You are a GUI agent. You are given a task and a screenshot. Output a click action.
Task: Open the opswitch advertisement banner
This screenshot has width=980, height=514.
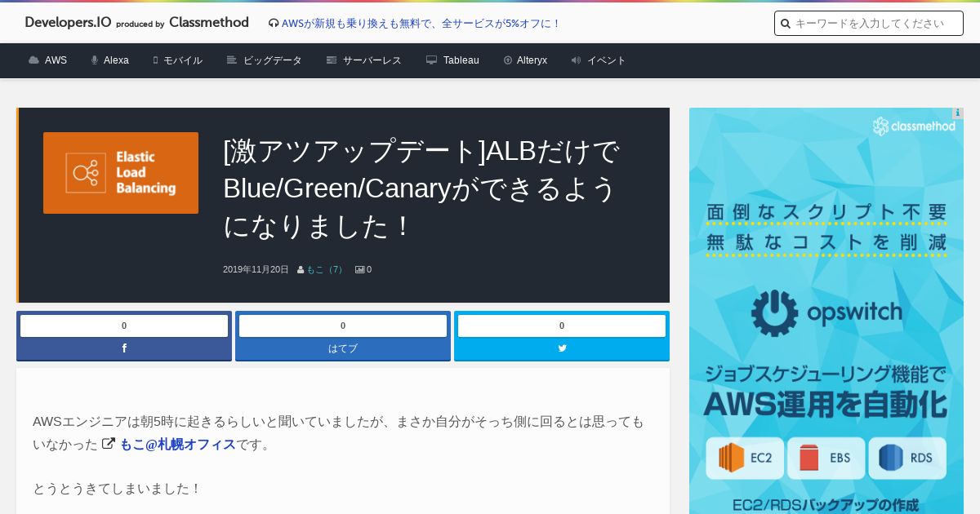826,311
